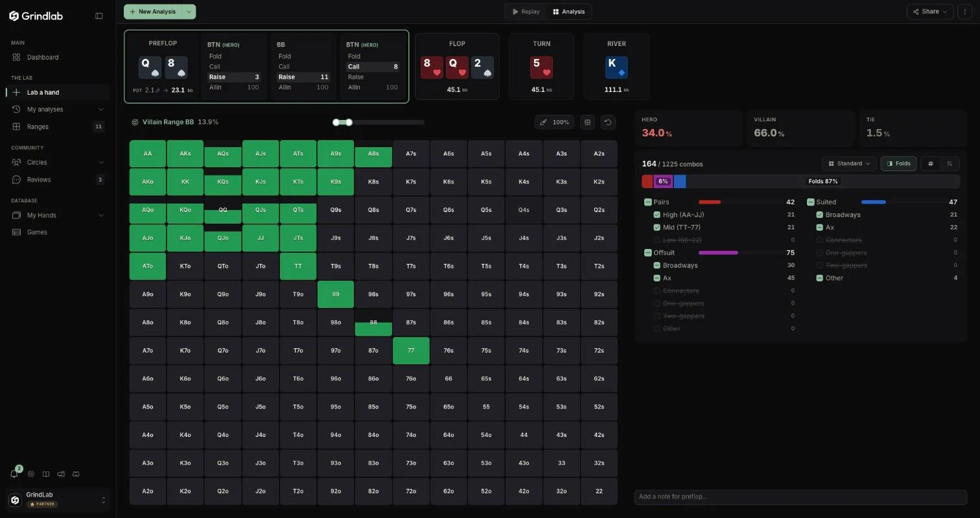This screenshot has height=518, width=980.
Task: Click the New Analysis button
Action: pyautogui.click(x=153, y=12)
